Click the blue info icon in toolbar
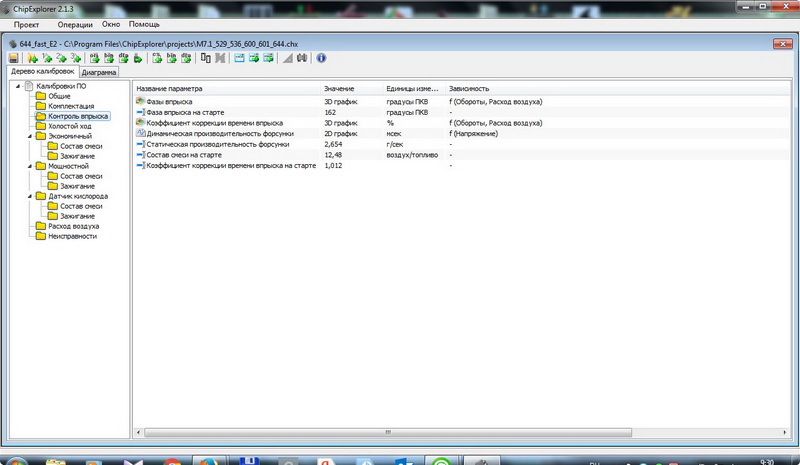Screen dimensions: 800x465 (321, 58)
